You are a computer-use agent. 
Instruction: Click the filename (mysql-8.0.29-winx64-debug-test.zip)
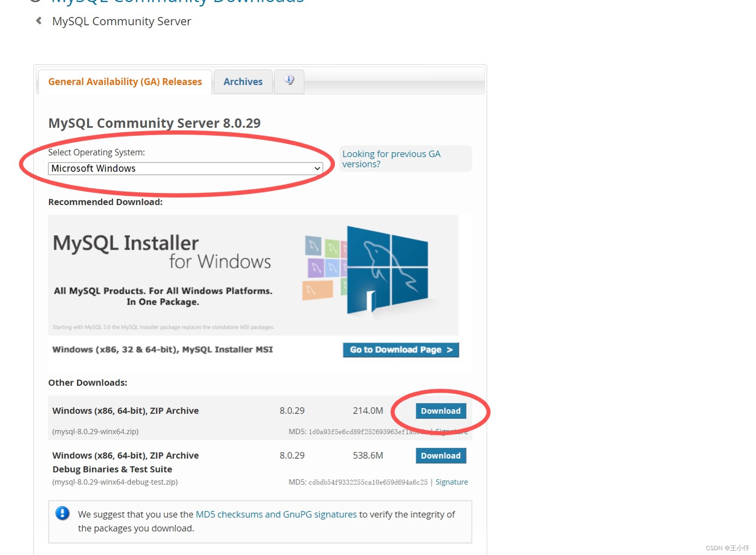point(115,482)
